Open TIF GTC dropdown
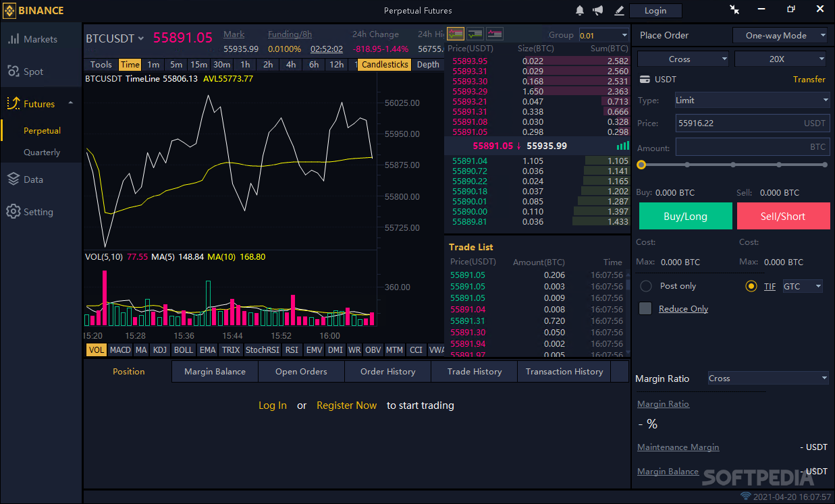 pos(803,287)
